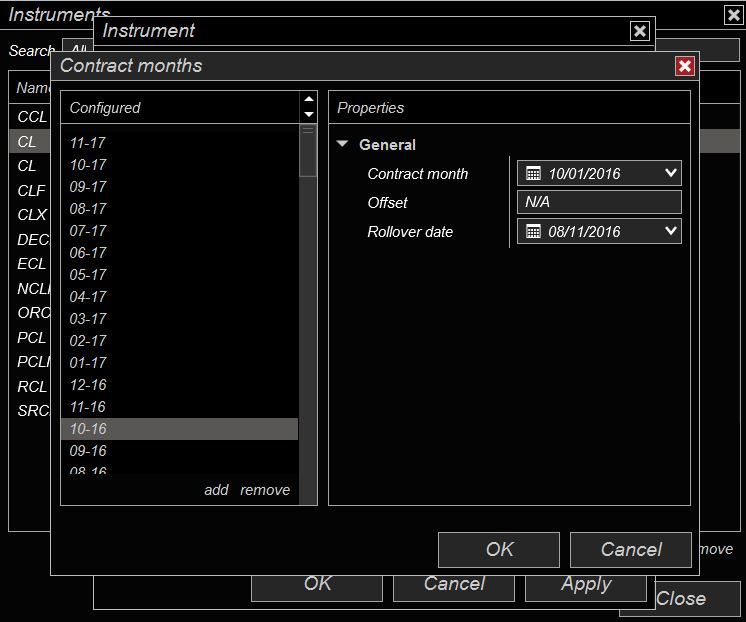Click the Configured column header
Viewport: 746px width, 622px height.
(180, 108)
